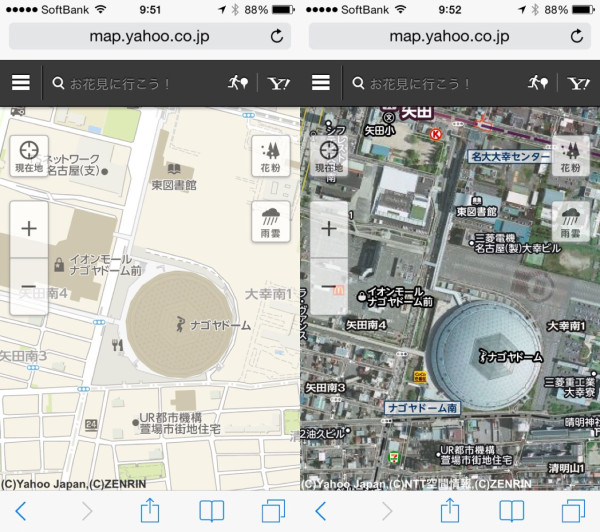Open hamburger menu in left map screen
This screenshot has width=600, height=532.
(21, 83)
